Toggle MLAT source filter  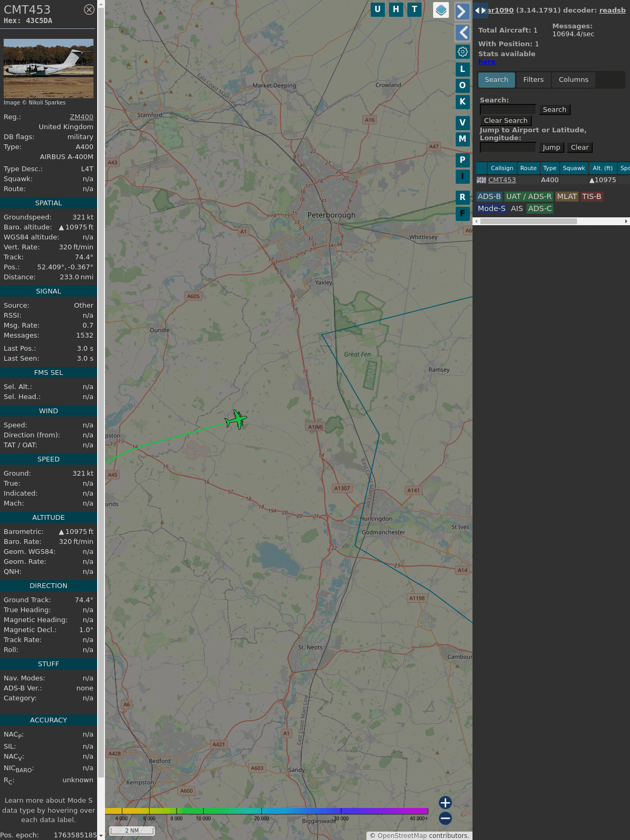pos(567,196)
